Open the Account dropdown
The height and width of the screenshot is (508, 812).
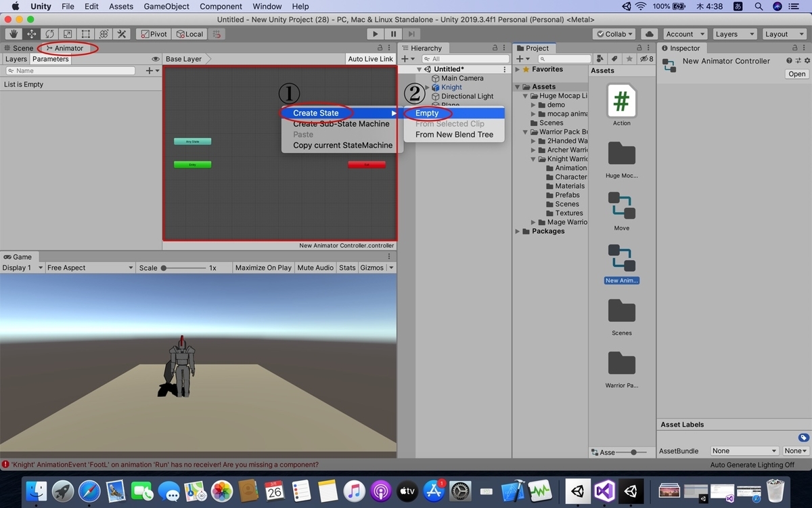pos(684,34)
